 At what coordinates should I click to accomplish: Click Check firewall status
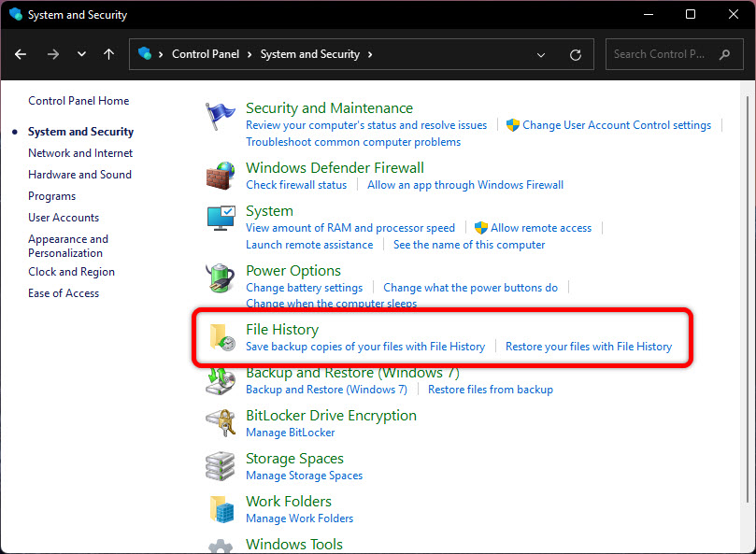(x=296, y=185)
